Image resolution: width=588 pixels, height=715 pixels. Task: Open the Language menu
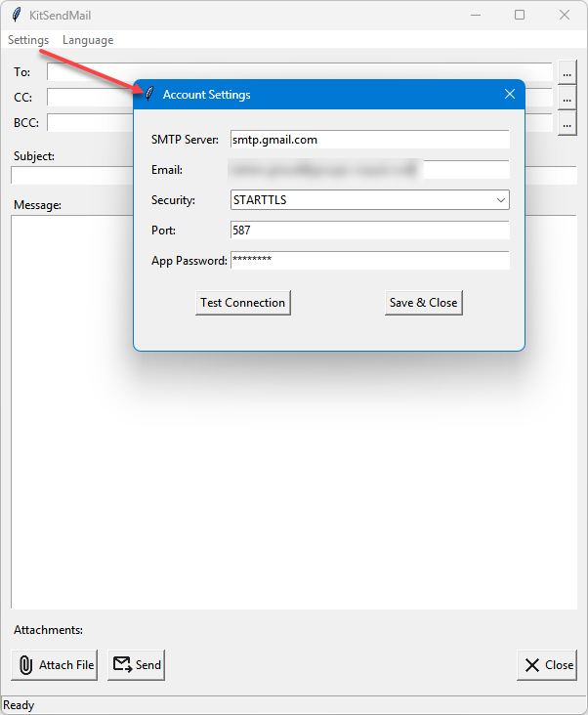(88, 40)
